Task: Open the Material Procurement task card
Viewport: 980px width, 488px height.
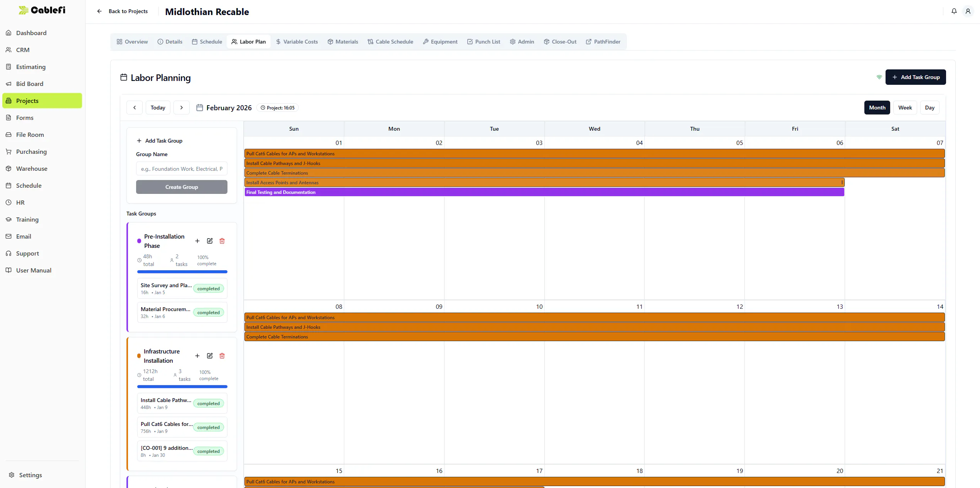Action: click(x=182, y=312)
